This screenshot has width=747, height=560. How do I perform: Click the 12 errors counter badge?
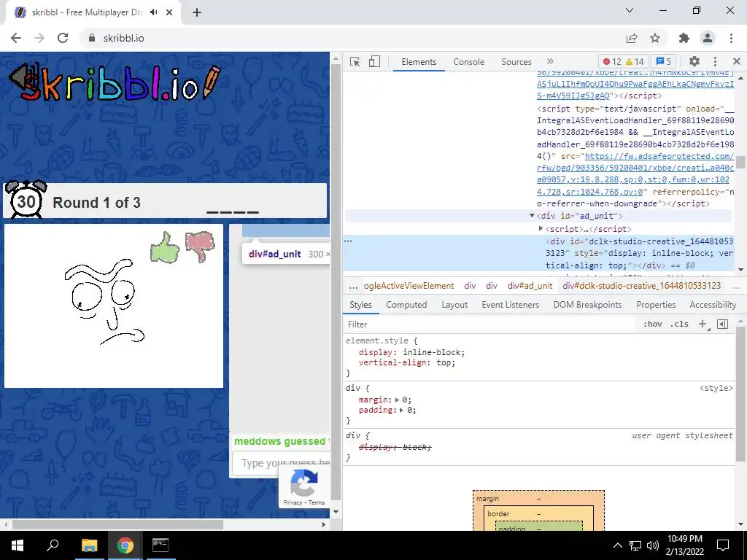point(612,61)
